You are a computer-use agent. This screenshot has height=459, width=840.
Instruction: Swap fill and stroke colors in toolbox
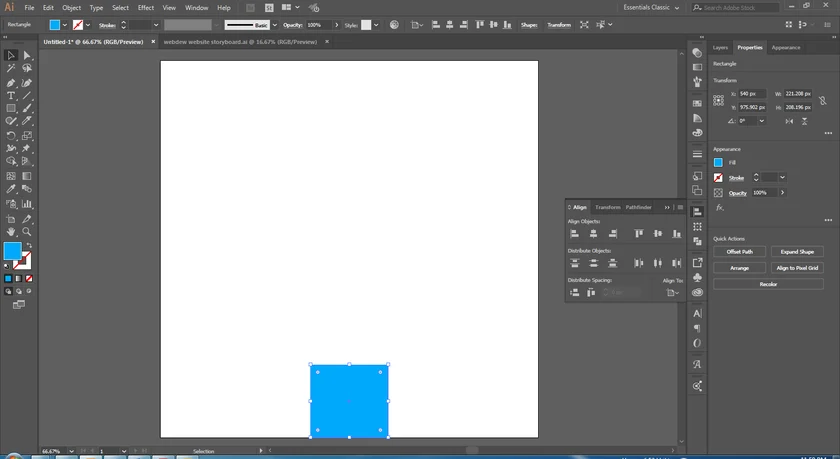28,245
